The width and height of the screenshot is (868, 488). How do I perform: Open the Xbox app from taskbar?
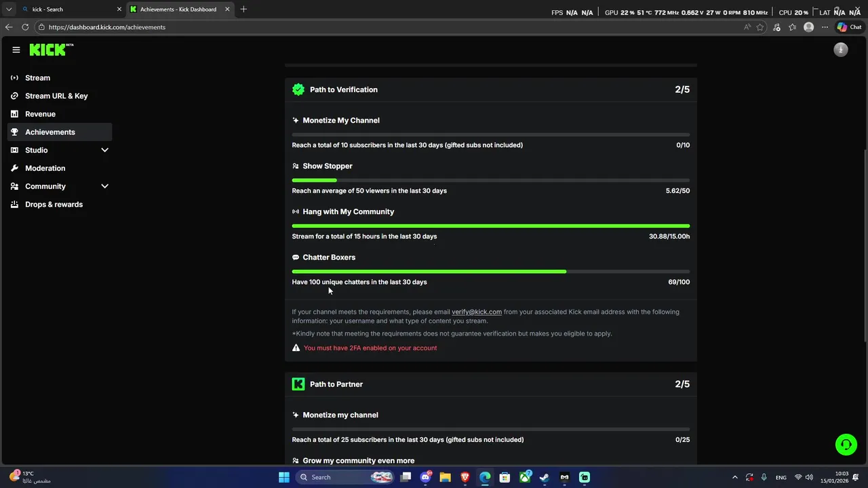pos(525,477)
